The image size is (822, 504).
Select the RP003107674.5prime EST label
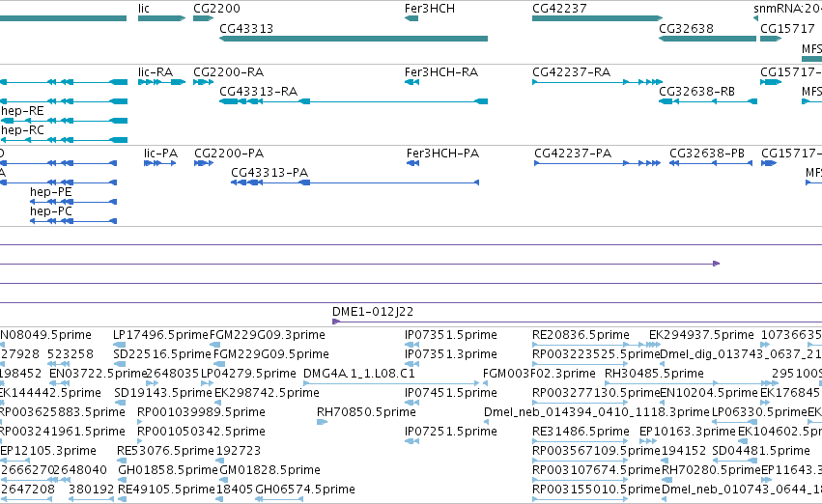pyautogui.click(x=596, y=470)
